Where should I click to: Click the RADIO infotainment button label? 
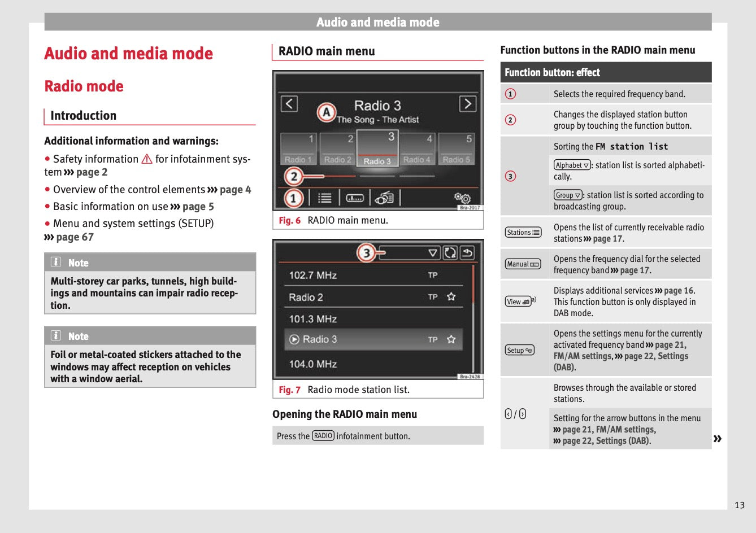click(323, 436)
